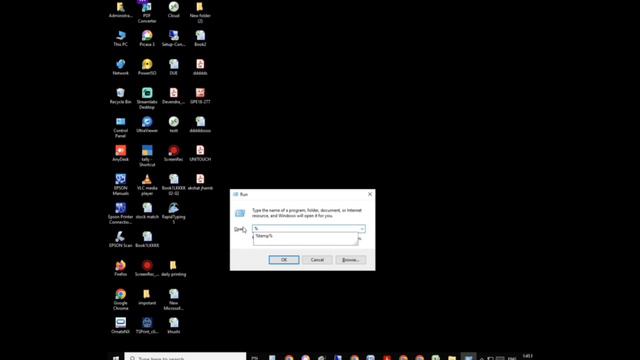
Task: Select the Recycle Bin desktop icon
Action: 120,96
